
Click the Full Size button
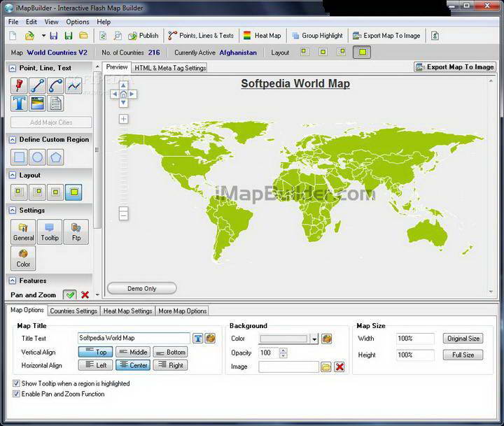pyautogui.click(x=463, y=355)
